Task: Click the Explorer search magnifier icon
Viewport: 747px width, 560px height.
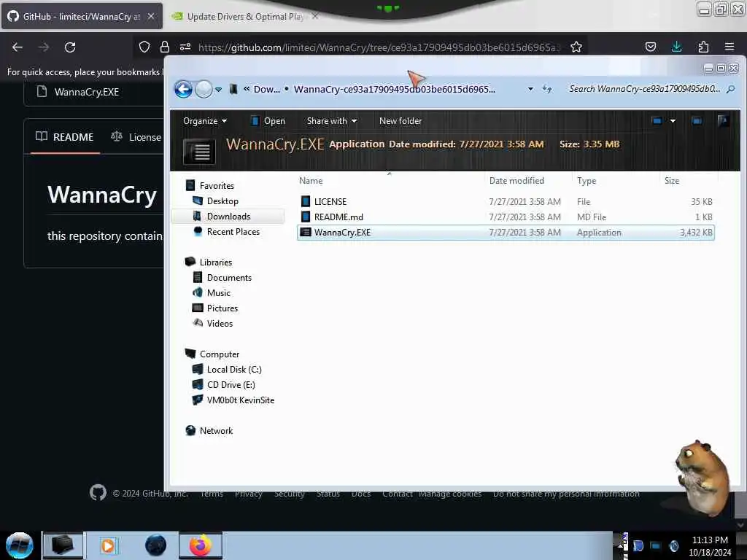Action: 730,89
